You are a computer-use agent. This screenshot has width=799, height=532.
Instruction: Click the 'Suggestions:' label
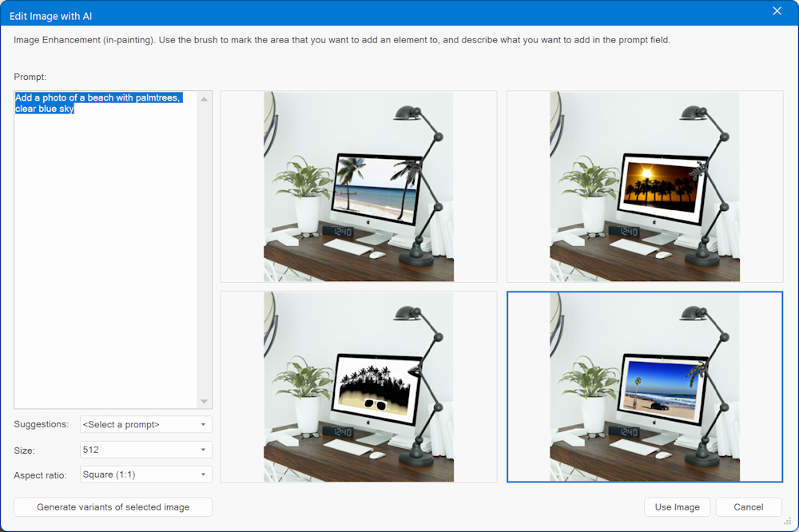[x=41, y=424]
